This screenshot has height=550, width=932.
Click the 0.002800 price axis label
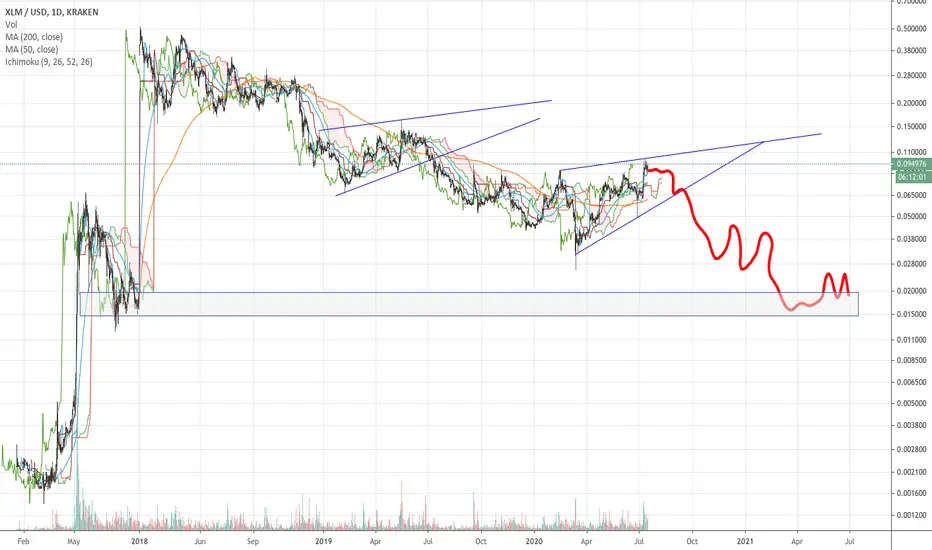pyautogui.click(x=912, y=450)
